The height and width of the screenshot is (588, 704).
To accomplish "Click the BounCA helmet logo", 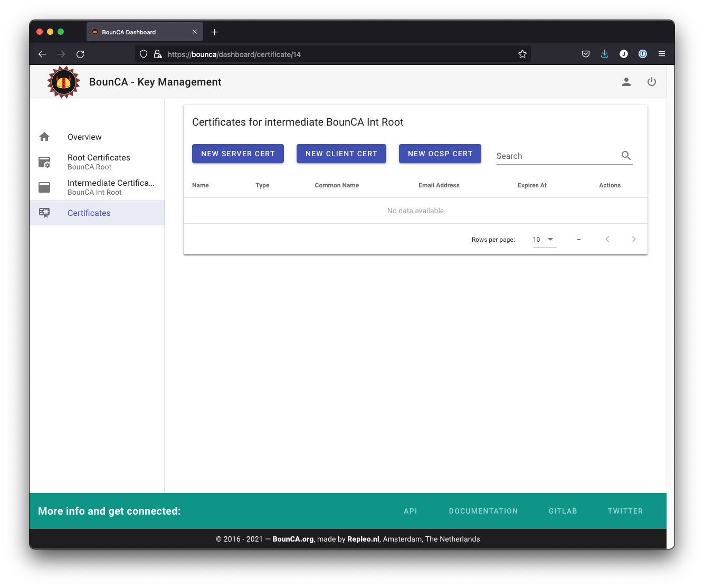I will pyautogui.click(x=63, y=82).
